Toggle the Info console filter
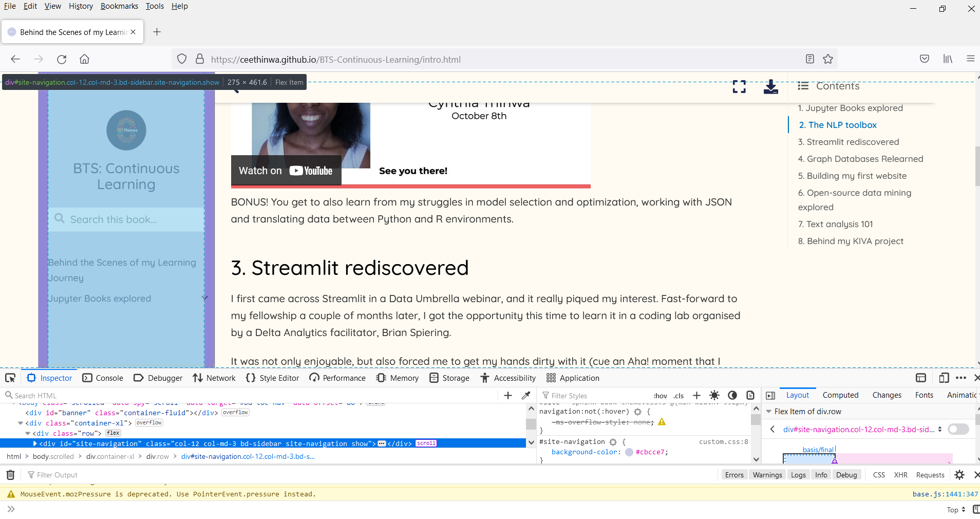The width and height of the screenshot is (980, 519). [821, 475]
